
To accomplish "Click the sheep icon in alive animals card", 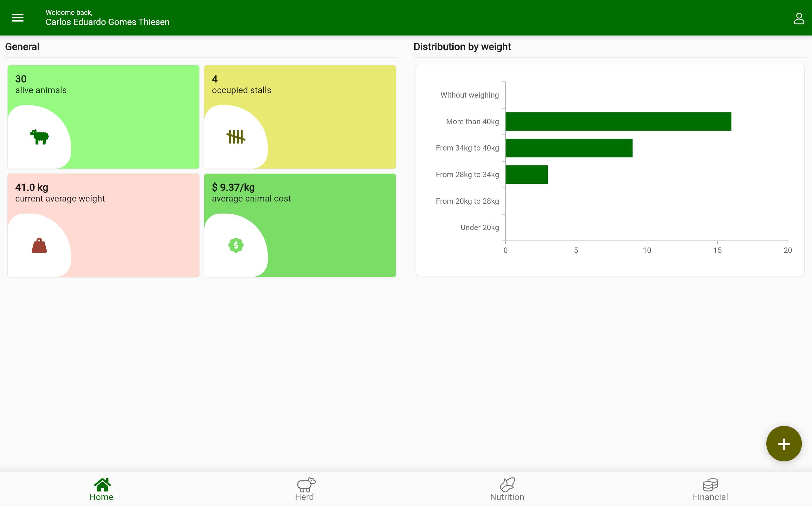I will pyautogui.click(x=39, y=137).
